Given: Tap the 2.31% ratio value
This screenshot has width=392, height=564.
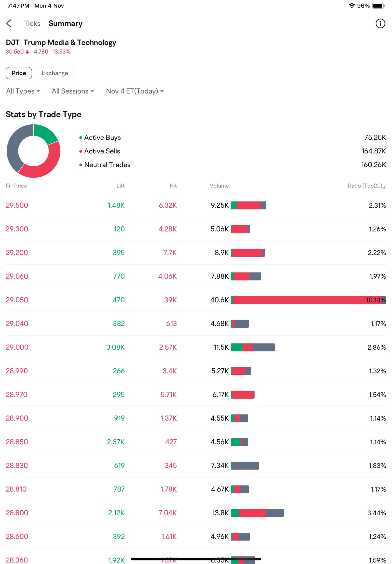Looking at the screenshot, I should click(377, 206).
